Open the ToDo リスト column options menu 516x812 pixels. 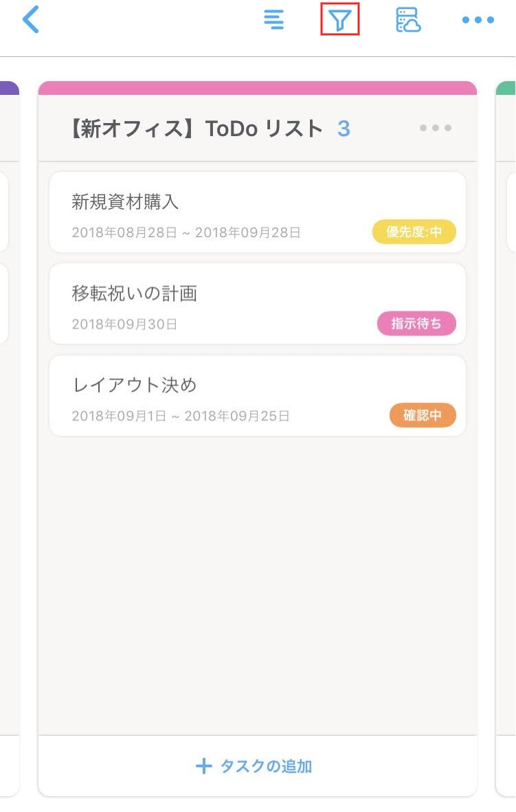[x=436, y=128]
